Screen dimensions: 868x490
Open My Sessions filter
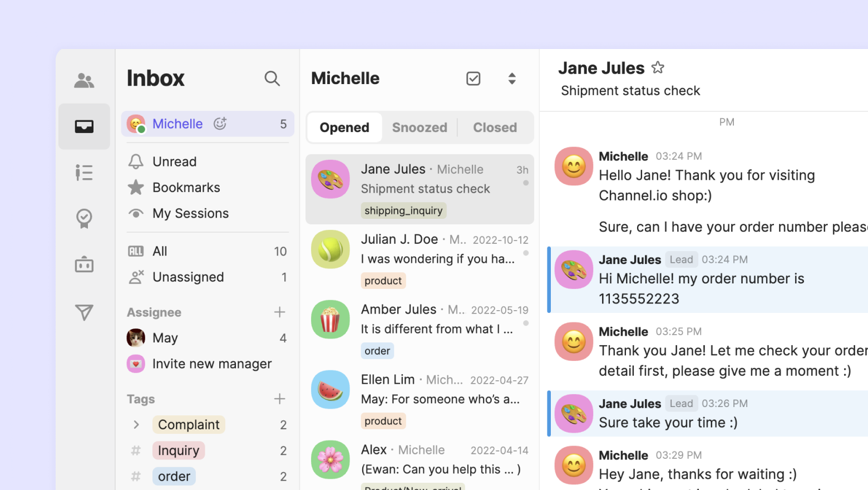coord(208,213)
